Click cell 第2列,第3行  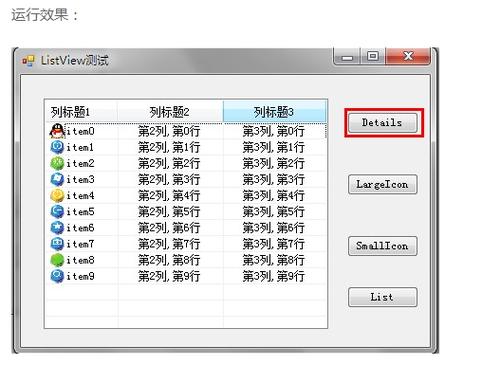[169, 180]
